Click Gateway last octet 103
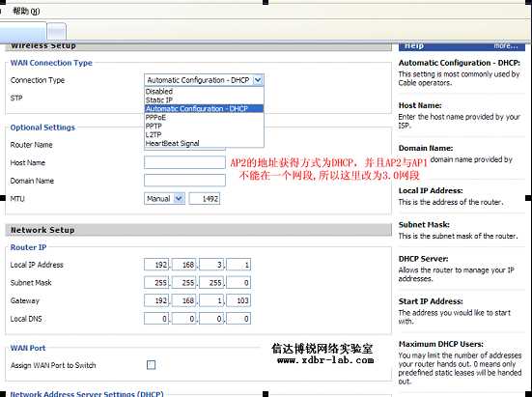Image resolution: width=532 pixels, height=397 pixels. (x=238, y=300)
